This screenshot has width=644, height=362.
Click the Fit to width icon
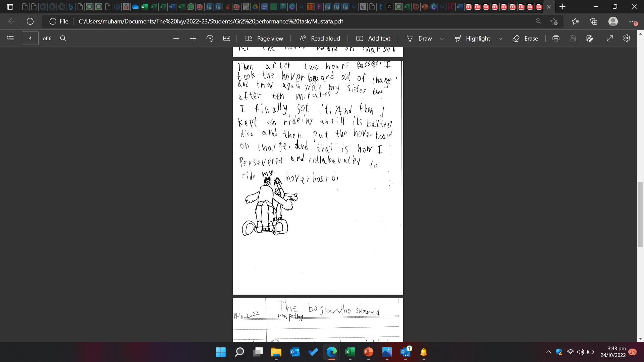click(x=227, y=38)
